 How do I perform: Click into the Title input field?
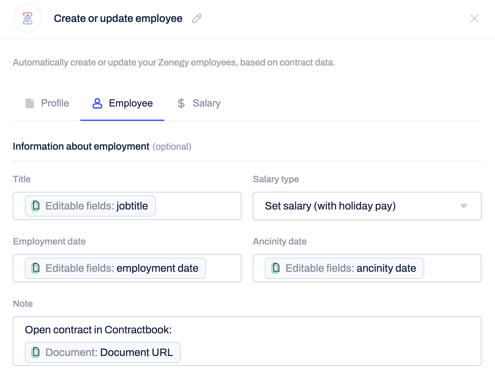click(127, 206)
